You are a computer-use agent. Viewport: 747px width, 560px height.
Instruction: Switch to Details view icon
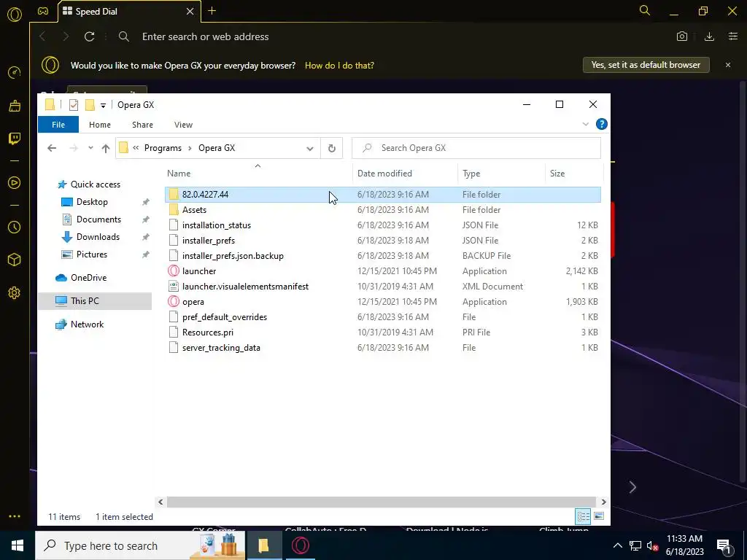point(583,516)
